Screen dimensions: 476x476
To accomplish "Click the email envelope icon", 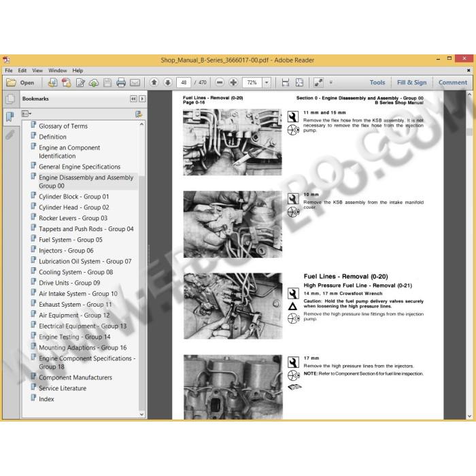I will point(135,82).
